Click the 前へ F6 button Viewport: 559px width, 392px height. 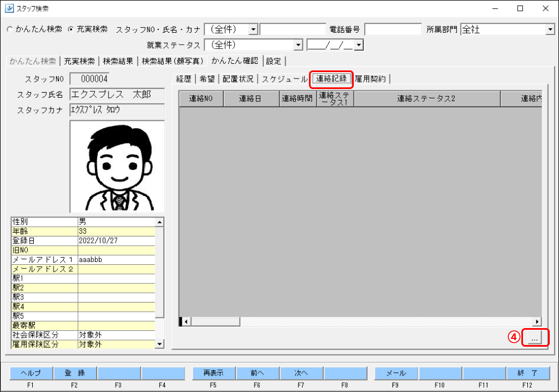(257, 373)
